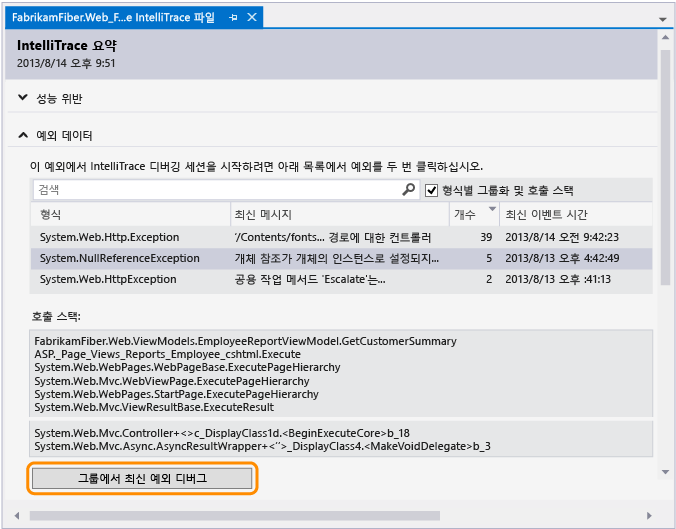
Task: Select the System.Web.HttpException row
Action: pos(341,279)
